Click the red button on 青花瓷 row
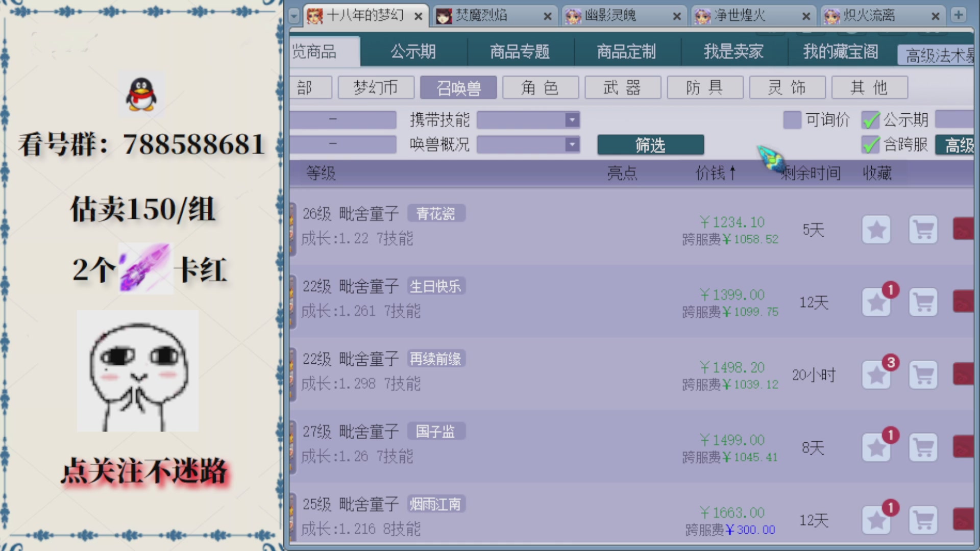Screen dimensions: 980x551 tap(963, 229)
